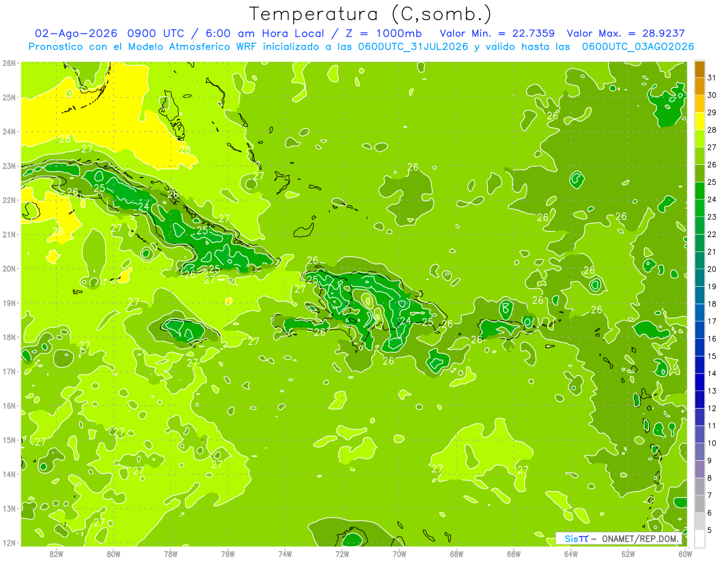Click the '78W' longitude axis label
Screen dimensions: 728x562
[x=170, y=554]
